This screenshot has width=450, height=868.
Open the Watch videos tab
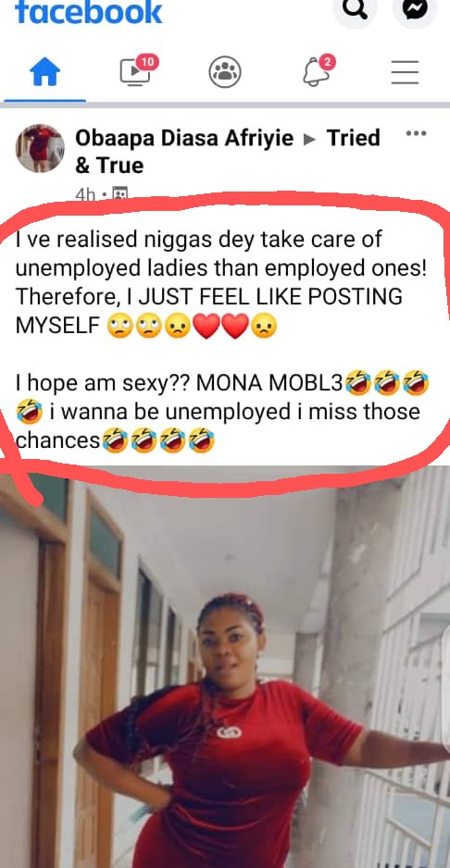(x=136, y=72)
